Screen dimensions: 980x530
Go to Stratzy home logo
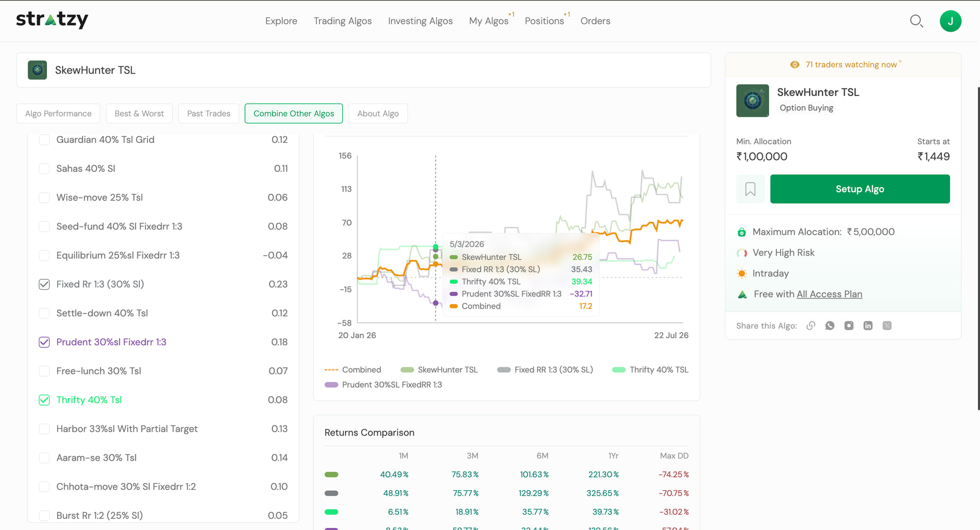pyautogui.click(x=52, y=19)
